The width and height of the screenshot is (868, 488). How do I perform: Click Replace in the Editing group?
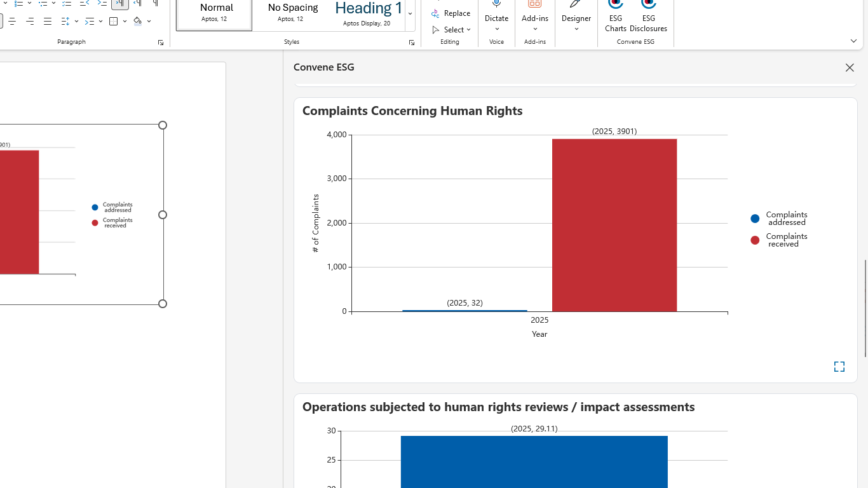[451, 13]
